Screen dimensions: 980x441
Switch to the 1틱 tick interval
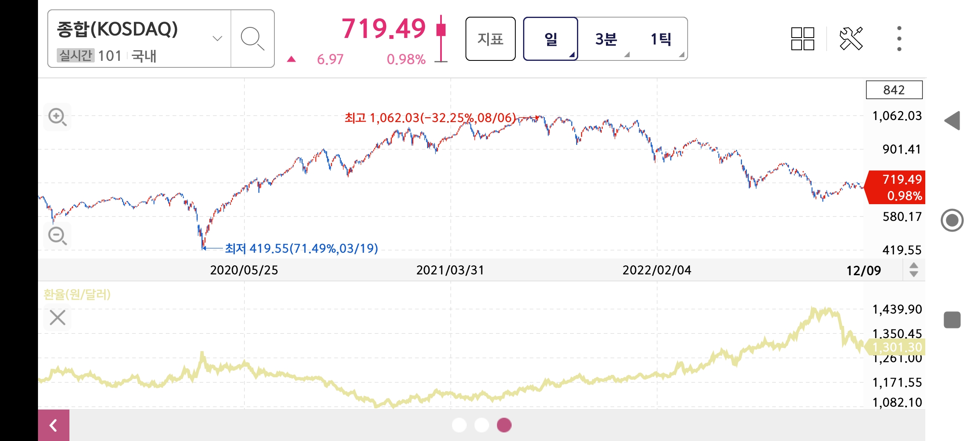coord(661,39)
